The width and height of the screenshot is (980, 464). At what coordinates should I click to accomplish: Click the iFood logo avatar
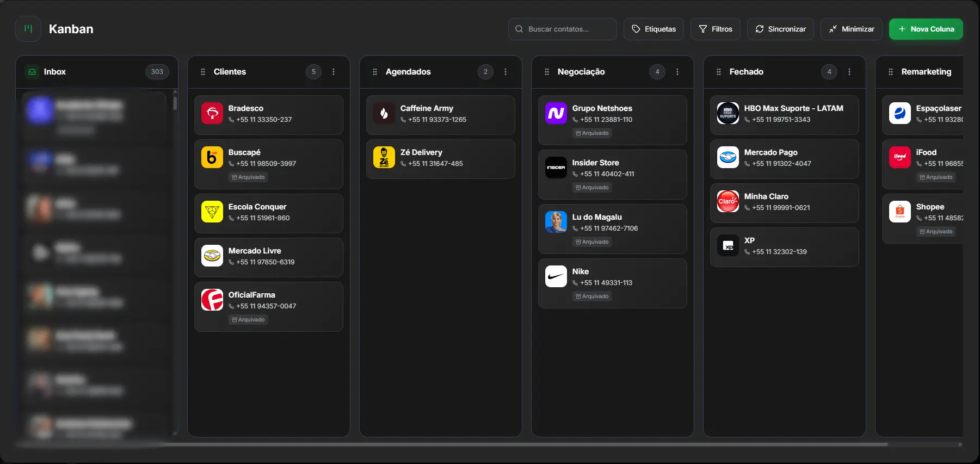pos(900,157)
